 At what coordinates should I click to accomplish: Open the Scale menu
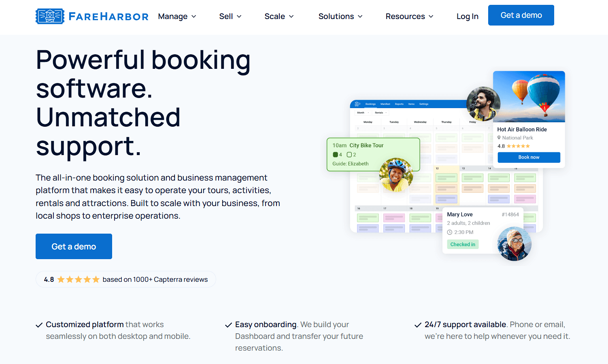[279, 16]
